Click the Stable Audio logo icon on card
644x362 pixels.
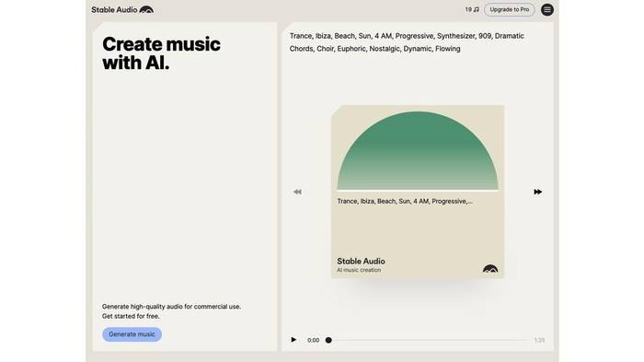click(490, 269)
